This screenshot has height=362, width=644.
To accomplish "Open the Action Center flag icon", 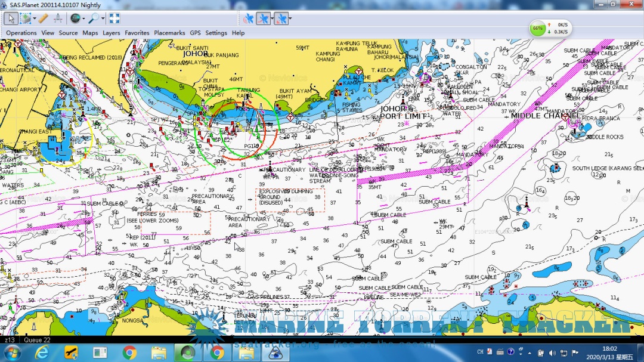I will (575, 352).
